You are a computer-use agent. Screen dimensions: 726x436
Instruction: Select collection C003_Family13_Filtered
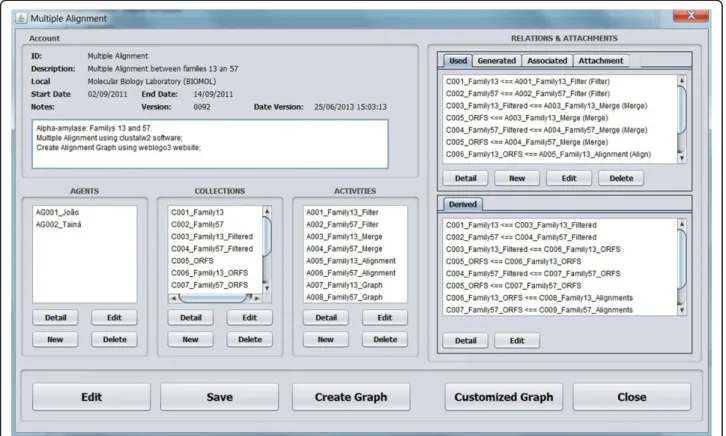[x=212, y=237]
